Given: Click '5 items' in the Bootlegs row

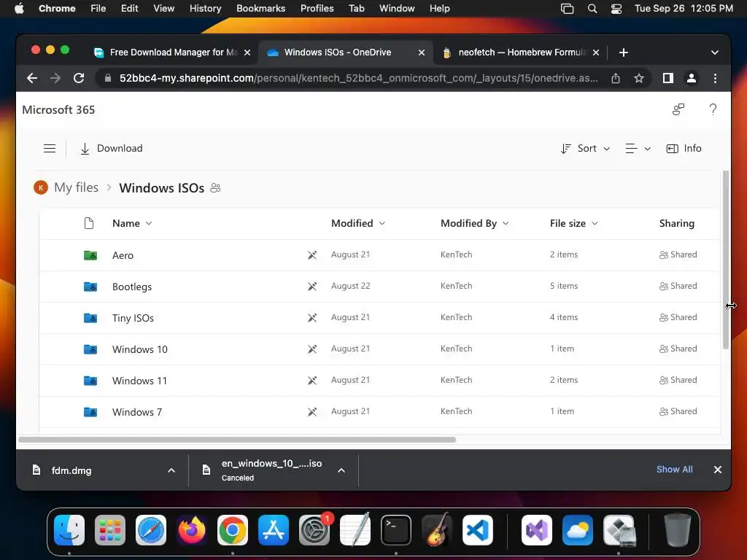Looking at the screenshot, I should click(x=564, y=286).
